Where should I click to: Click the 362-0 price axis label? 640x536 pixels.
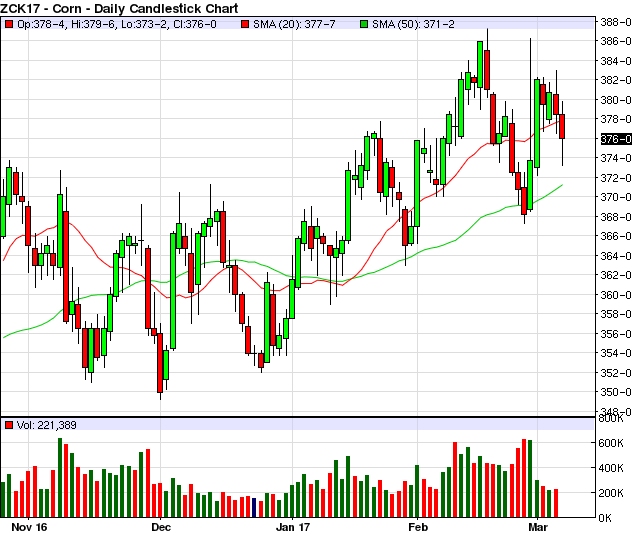[x=616, y=275]
